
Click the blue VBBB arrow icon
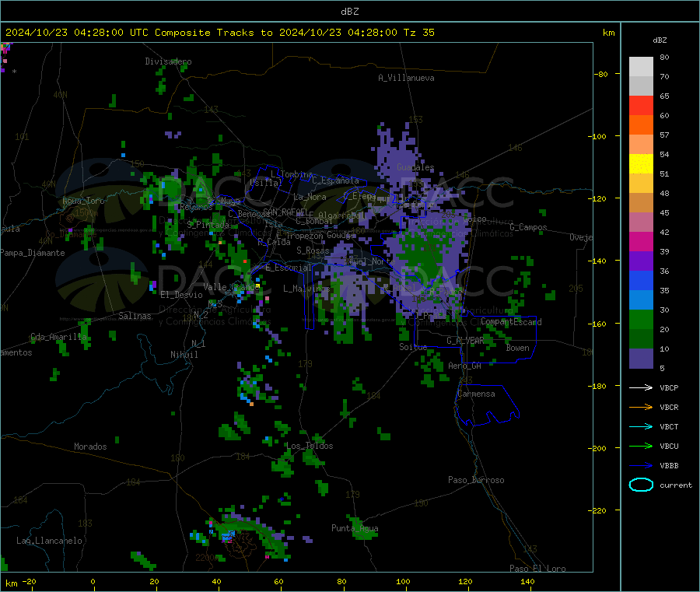(x=641, y=466)
